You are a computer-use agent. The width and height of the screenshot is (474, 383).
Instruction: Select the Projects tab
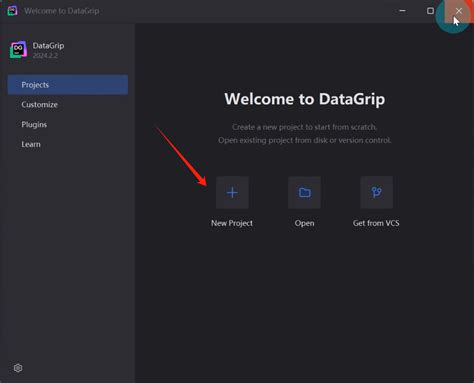[x=68, y=85]
